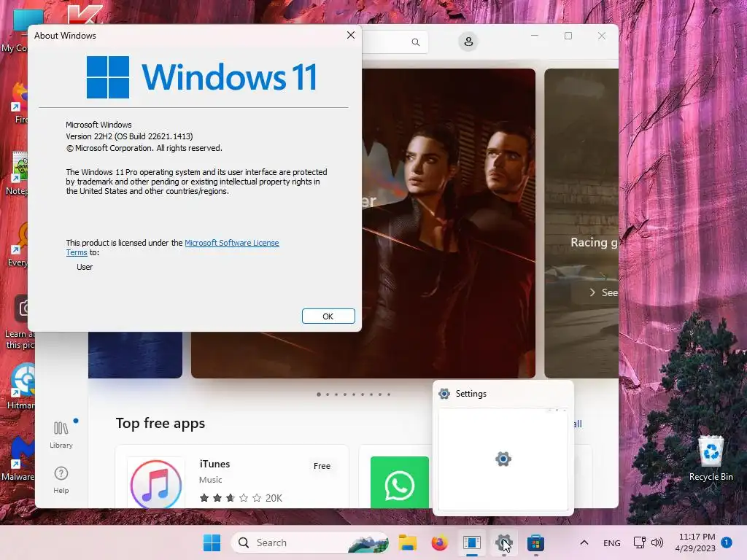Open the Microsoft Store taskbar icon
Screen dimensions: 747x560
click(x=535, y=542)
